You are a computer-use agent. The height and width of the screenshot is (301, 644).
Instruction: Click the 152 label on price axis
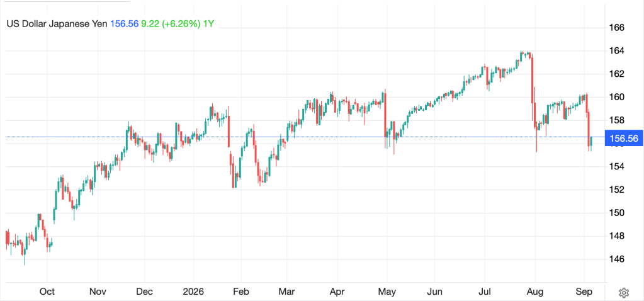coord(618,190)
